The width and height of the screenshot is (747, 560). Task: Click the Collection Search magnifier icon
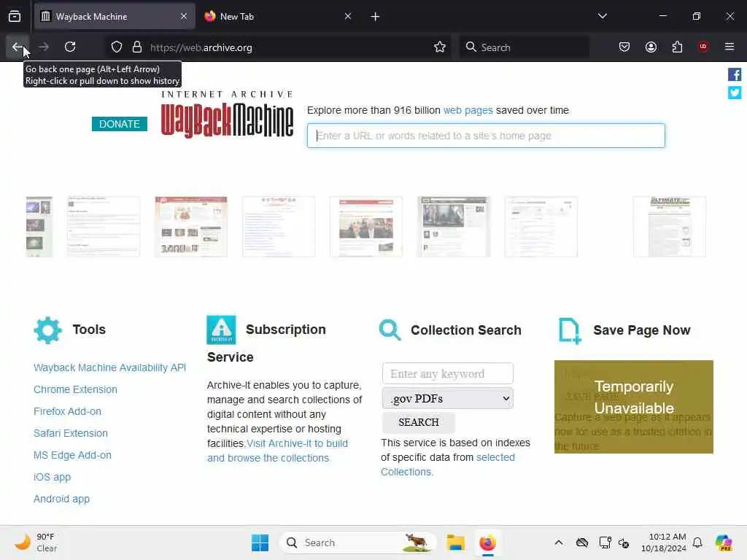(390, 330)
